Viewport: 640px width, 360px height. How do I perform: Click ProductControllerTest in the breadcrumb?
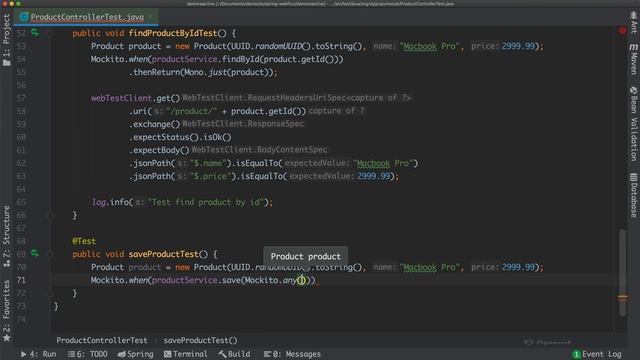click(102, 340)
